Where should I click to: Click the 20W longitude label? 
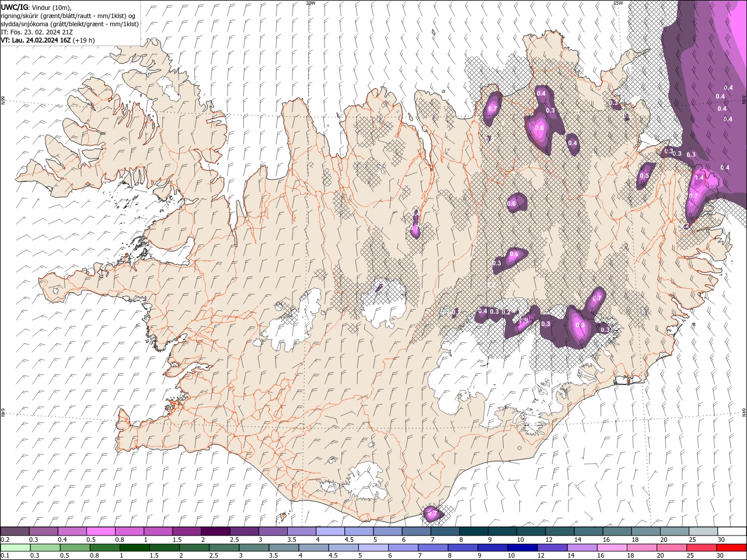point(310,3)
